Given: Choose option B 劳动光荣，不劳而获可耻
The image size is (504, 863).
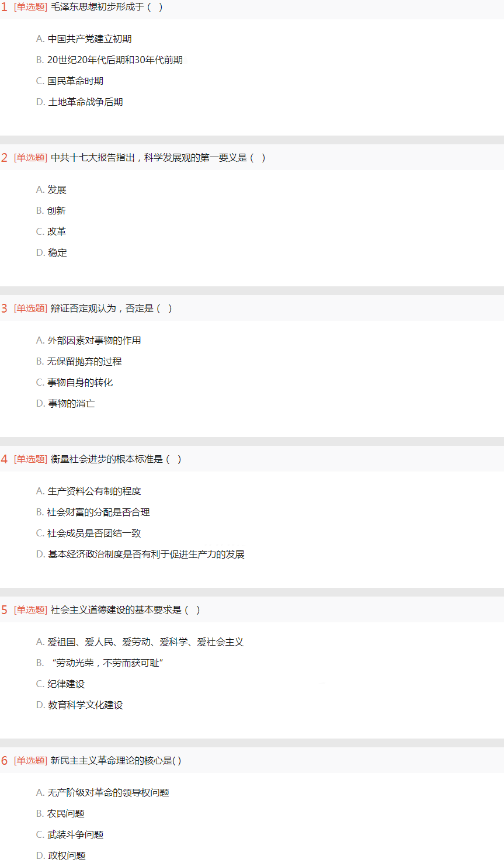Looking at the screenshot, I should [x=100, y=663].
